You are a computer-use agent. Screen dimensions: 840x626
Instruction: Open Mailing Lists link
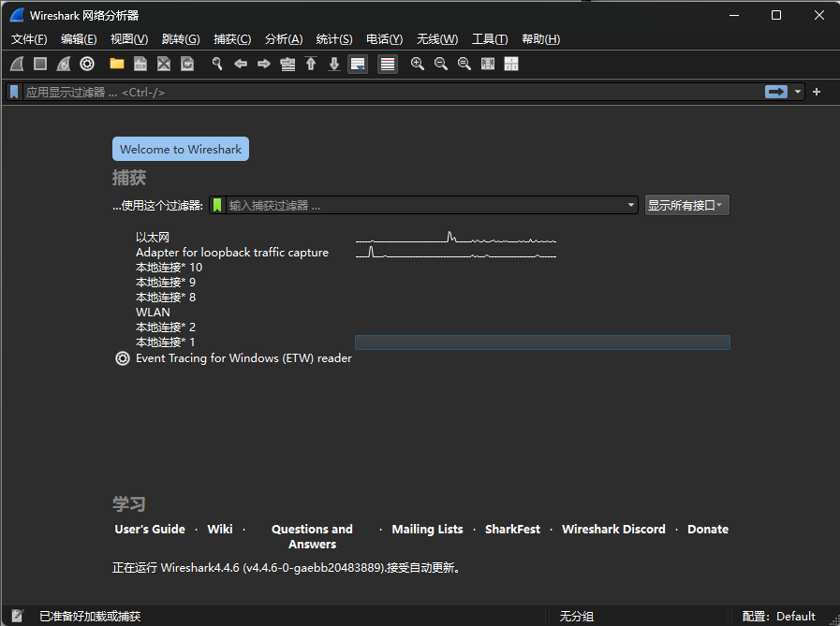[428, 529]
